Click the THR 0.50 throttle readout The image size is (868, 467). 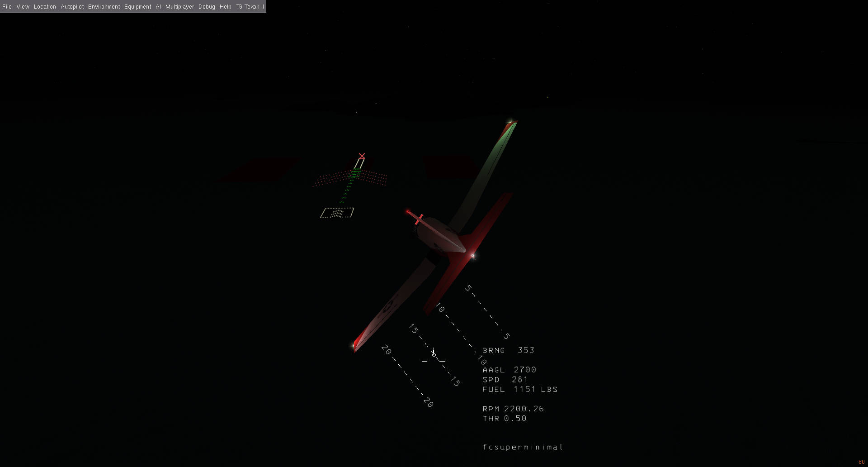tap(504, 419)
